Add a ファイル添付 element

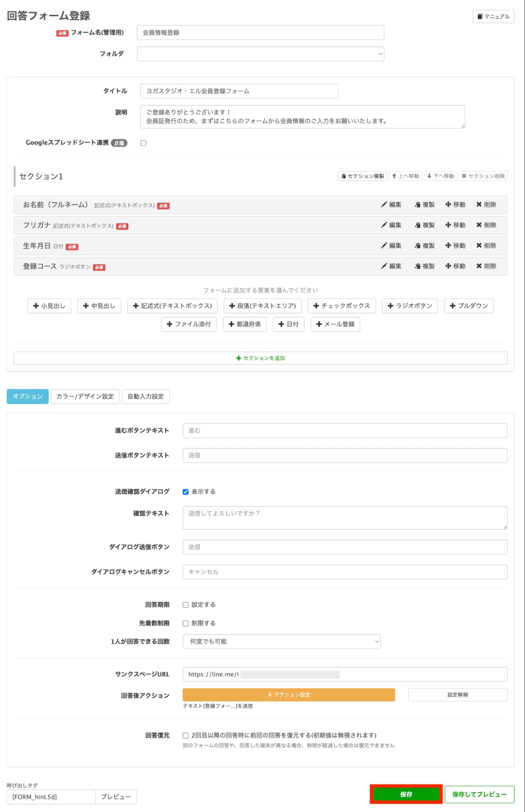(x=189, y=324)
